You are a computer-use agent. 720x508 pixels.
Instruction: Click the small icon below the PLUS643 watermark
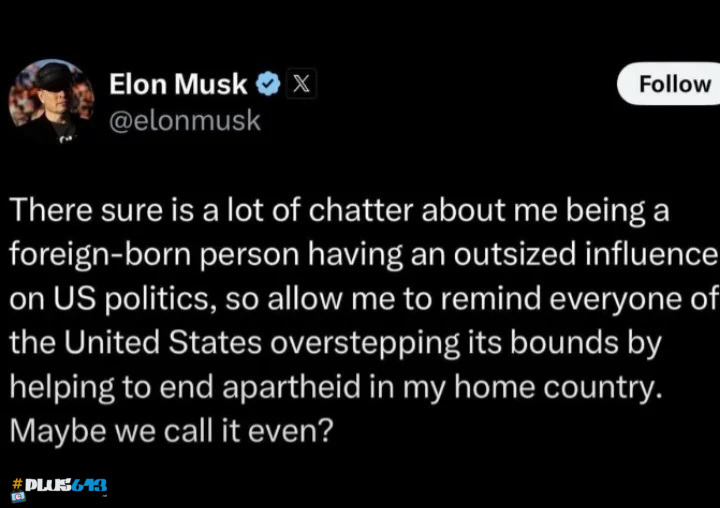pos(18,497)
